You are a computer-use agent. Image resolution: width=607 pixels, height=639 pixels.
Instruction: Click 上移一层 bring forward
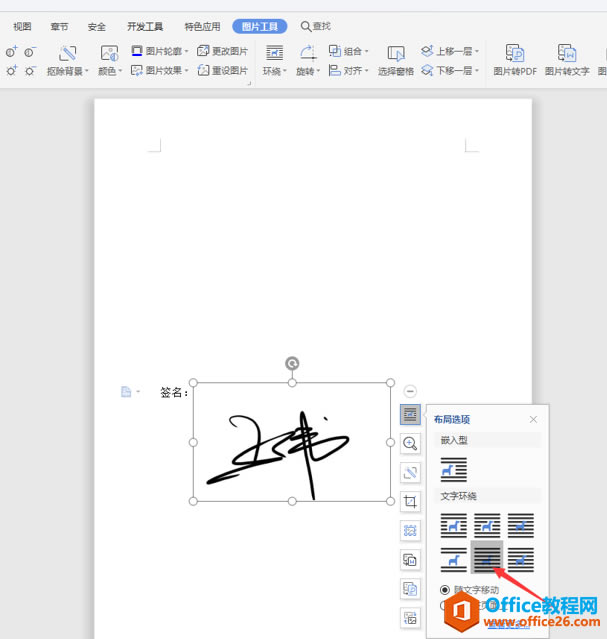450,51
